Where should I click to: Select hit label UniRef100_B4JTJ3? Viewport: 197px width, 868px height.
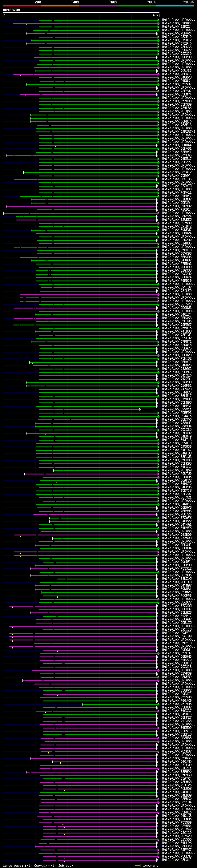click(x=177, y=440)
